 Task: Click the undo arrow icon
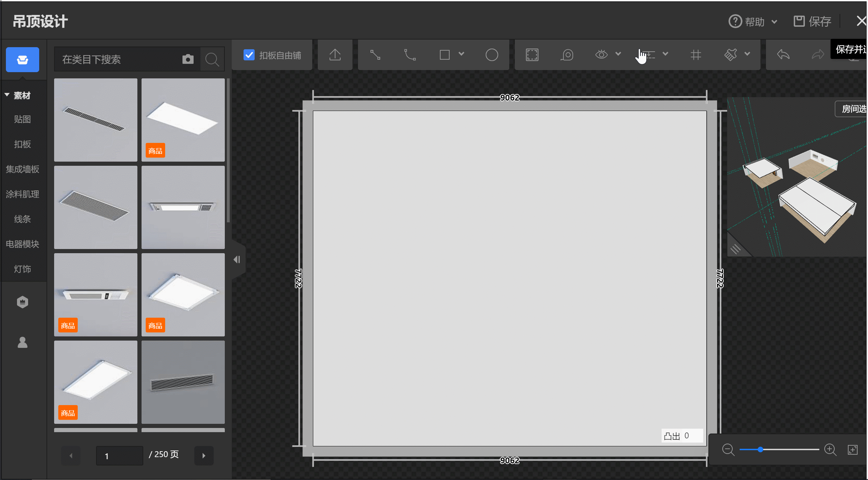click(x=783, y=55)
